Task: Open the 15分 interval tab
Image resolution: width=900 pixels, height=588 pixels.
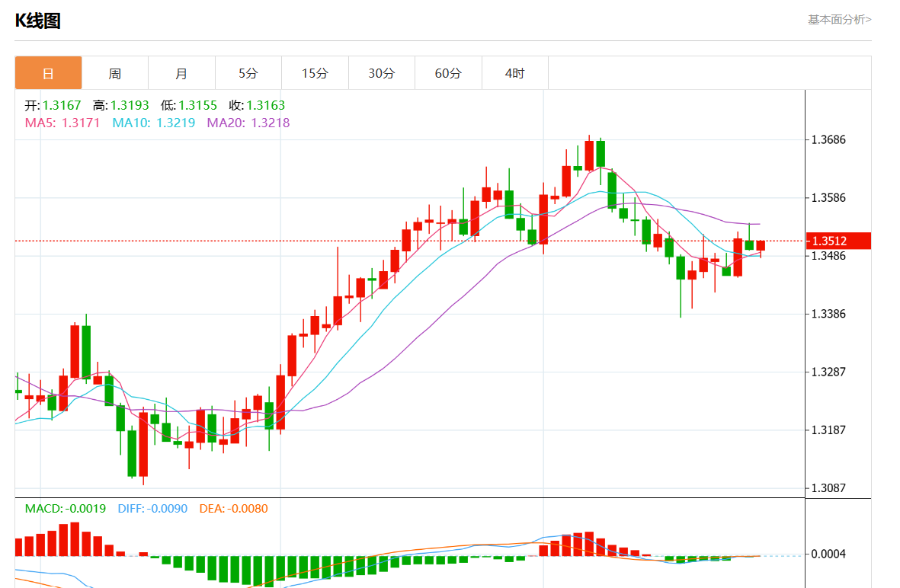Action: (315, 73)
